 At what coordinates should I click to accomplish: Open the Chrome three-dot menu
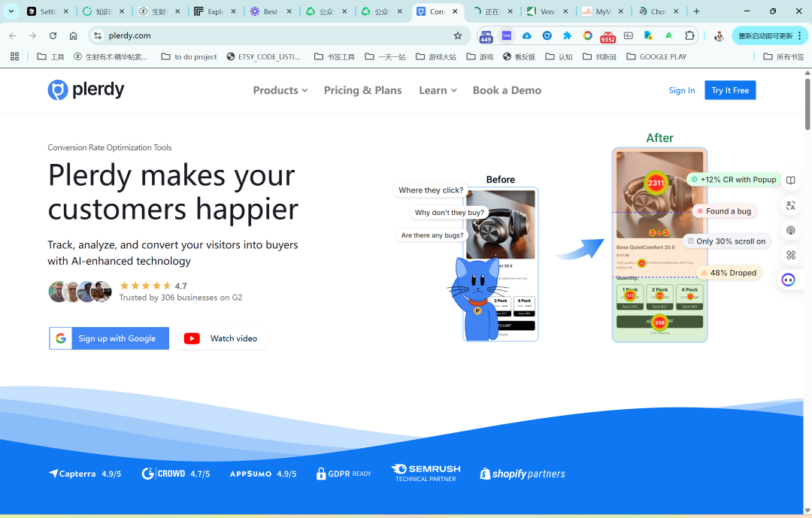pos(800,36)
